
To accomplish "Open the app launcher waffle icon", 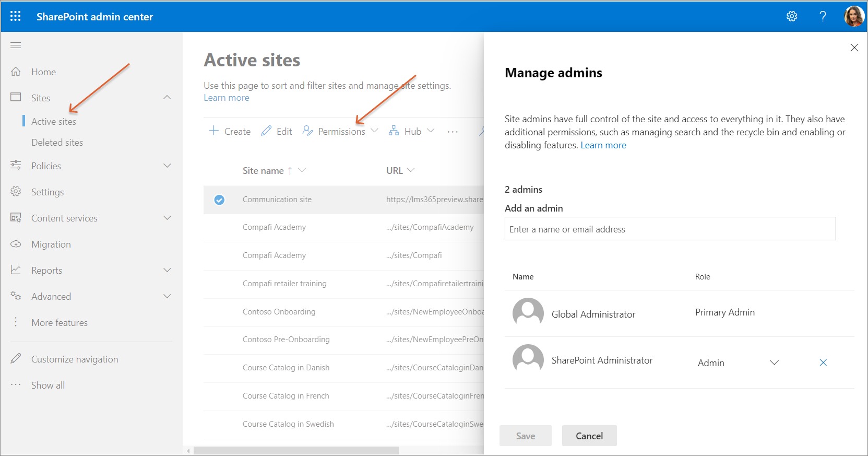I will tap(16, 16).
